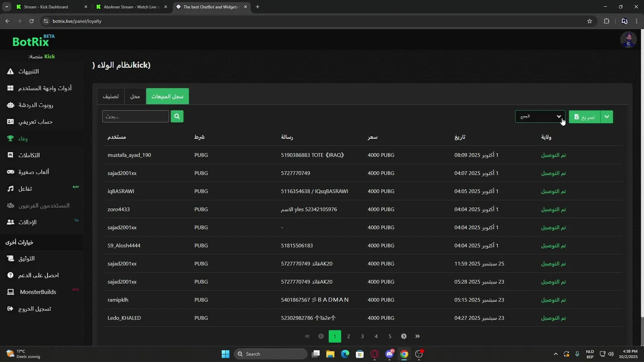This screenshot has width=644, height=362.
Task: Go to page 2
Action: (x=348, y=336)
